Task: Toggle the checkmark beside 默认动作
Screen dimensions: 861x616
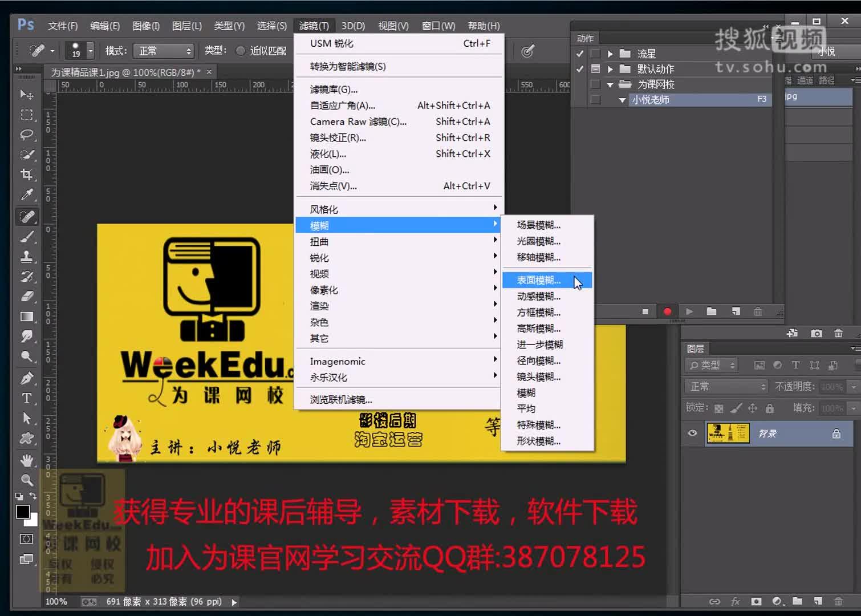Action: pos(579,68)
